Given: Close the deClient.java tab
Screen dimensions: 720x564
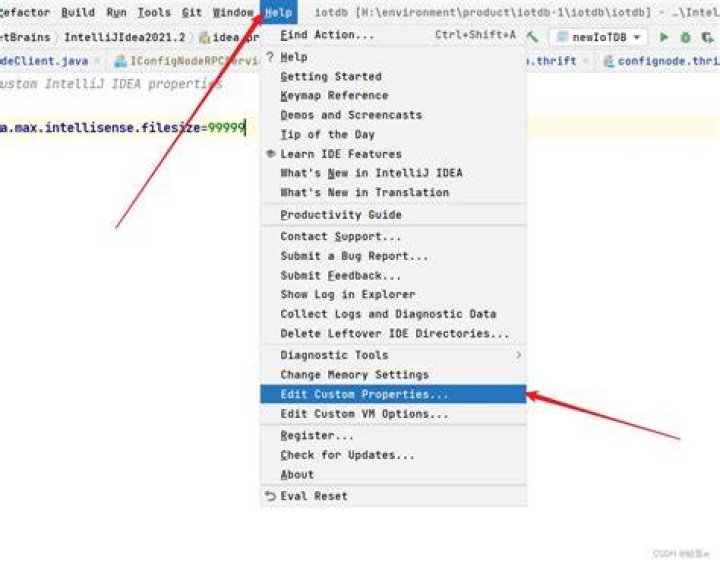Looking at the screenshot, I should 97,61.
